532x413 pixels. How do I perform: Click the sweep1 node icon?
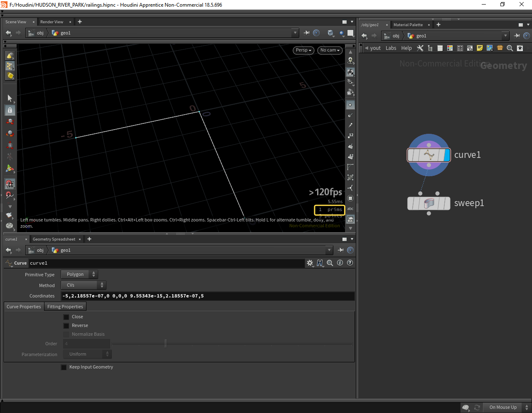coord(429,203)
